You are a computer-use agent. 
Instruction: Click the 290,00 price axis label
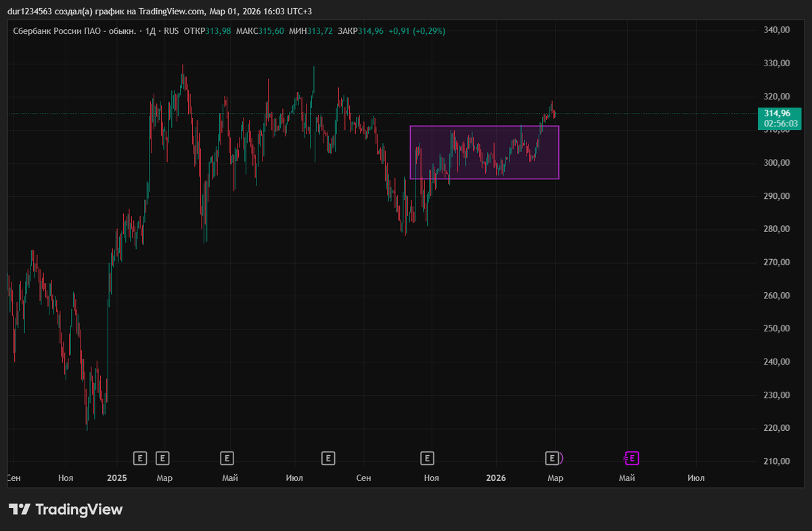[x=776, y=195]
